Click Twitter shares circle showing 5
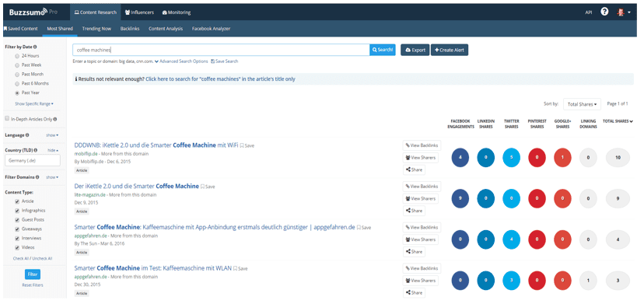The image size is (644, 304). 511,158
